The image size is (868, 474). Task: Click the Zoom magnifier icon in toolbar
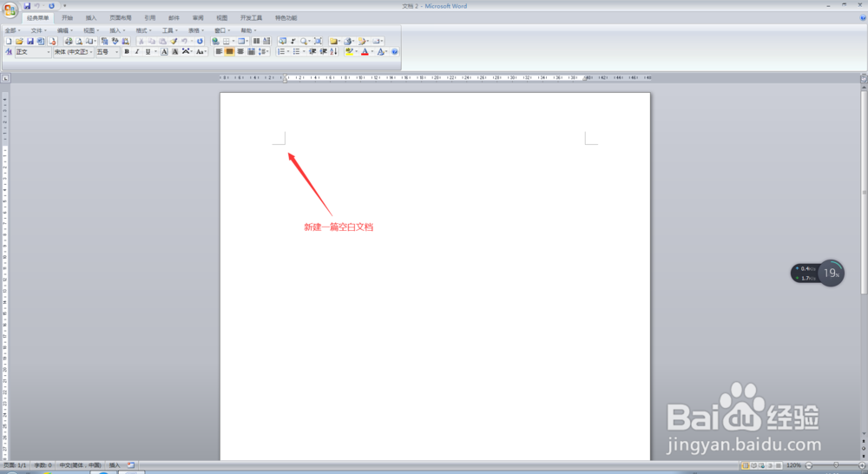pyautogui.click(x=303, y=41)
